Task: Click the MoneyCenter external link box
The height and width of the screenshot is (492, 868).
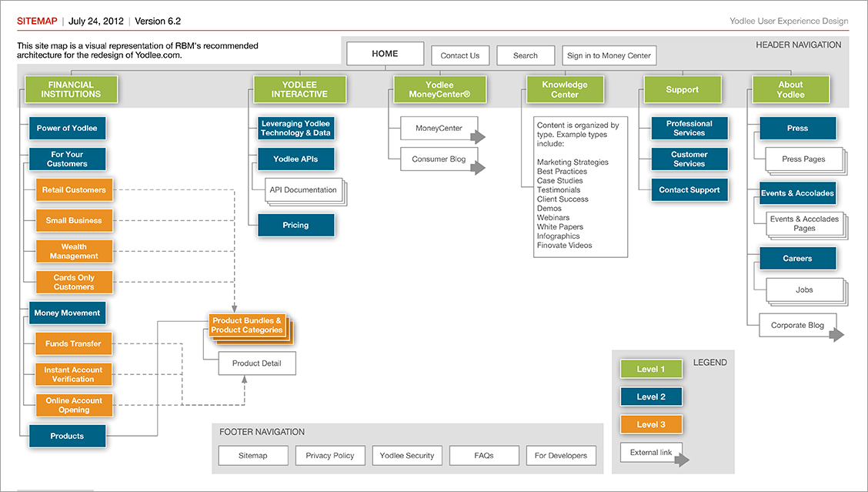Action: [439, 128]
